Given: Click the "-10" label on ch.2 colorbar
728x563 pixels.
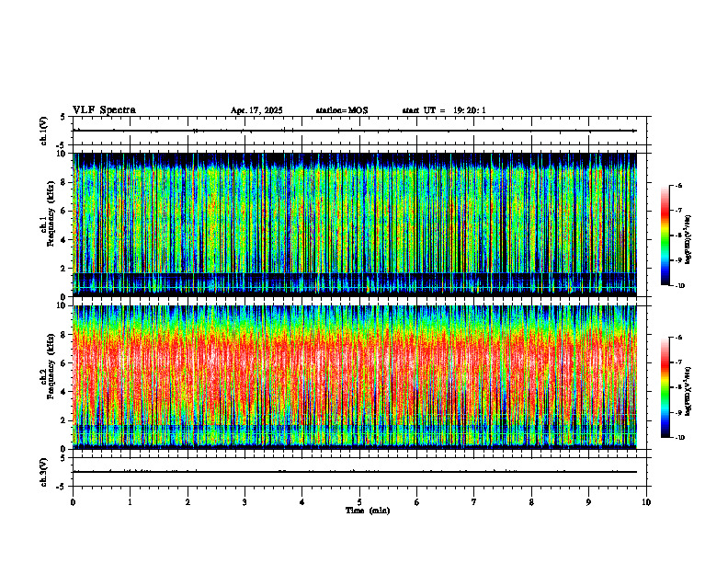Looking at the screenshot, I should click(x=679, y=437).
